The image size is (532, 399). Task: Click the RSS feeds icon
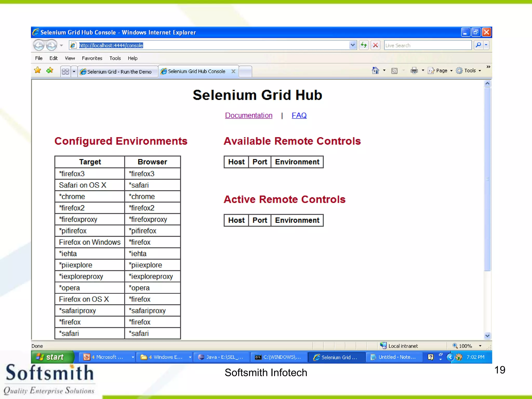[x=394, y=71]
